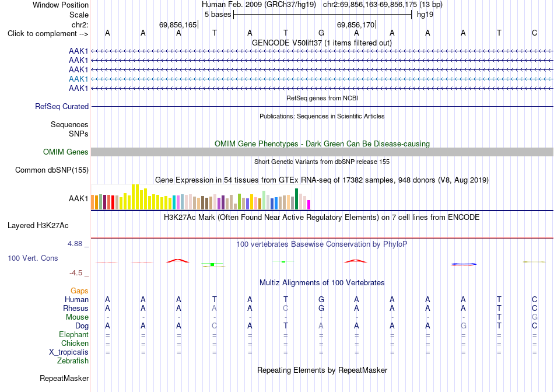Click the 4.88 PhyloP upper scale value

[75, 244]
